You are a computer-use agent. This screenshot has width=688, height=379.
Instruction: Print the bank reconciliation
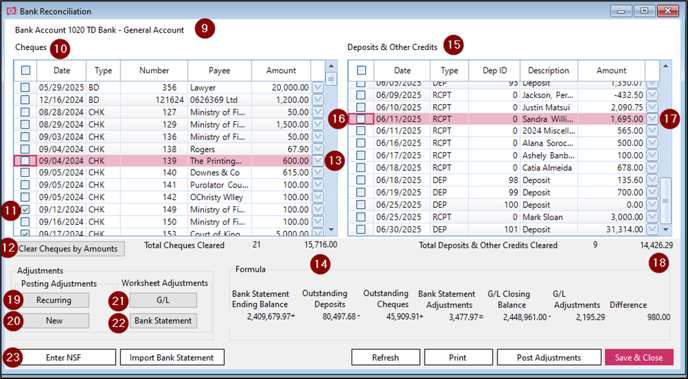(458, 358)
